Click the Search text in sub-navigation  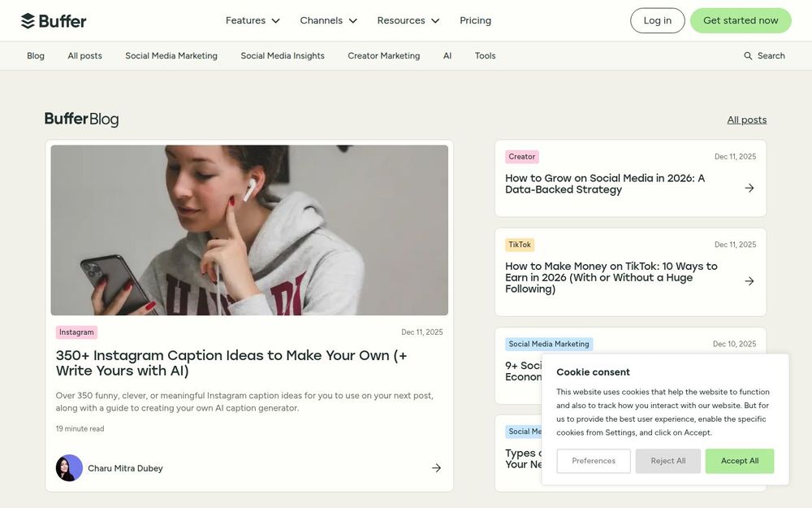771,56
